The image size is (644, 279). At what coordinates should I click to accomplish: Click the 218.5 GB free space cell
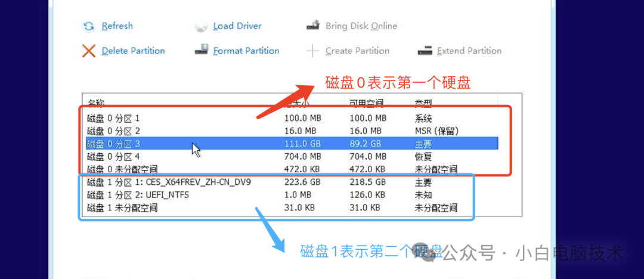pos(368,182)
